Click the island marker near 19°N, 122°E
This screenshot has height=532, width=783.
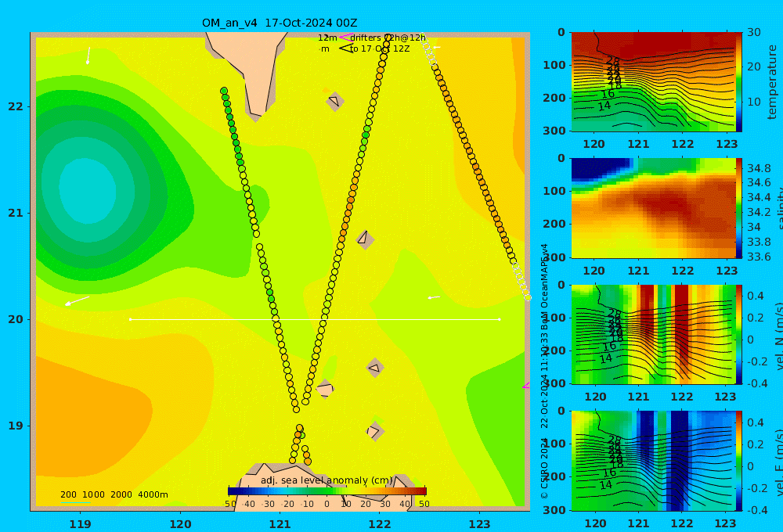tap(375, 431)
